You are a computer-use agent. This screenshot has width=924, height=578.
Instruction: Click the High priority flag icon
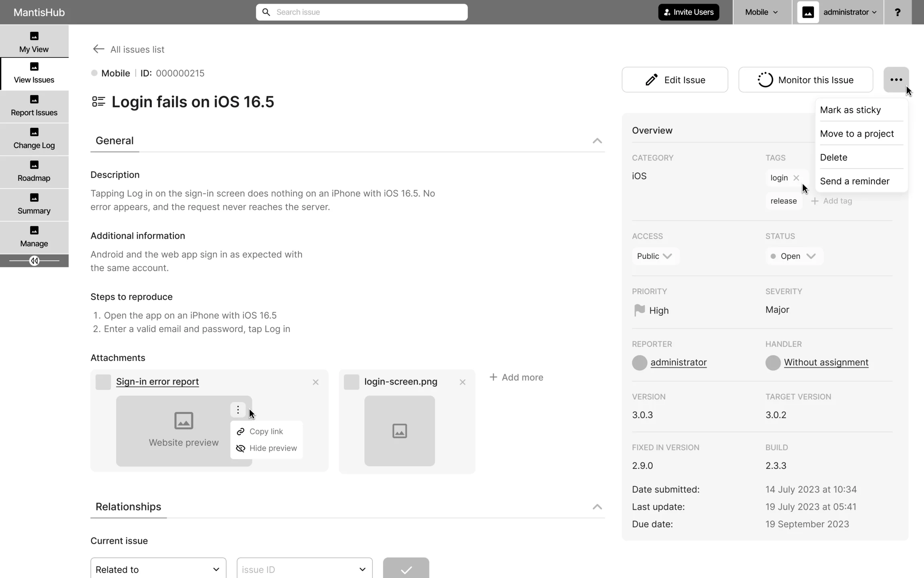(x=639, y=310)
